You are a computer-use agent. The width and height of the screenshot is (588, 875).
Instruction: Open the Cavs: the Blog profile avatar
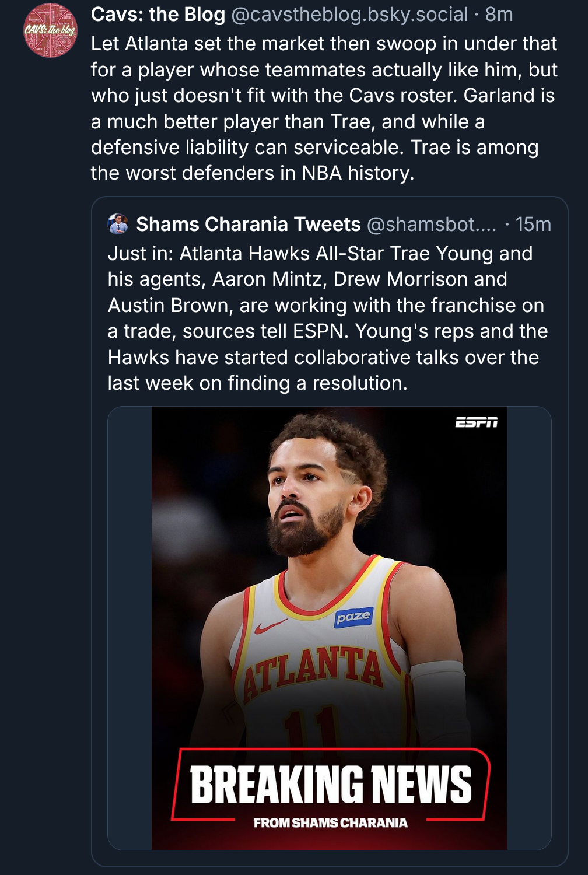coord(51,30)
